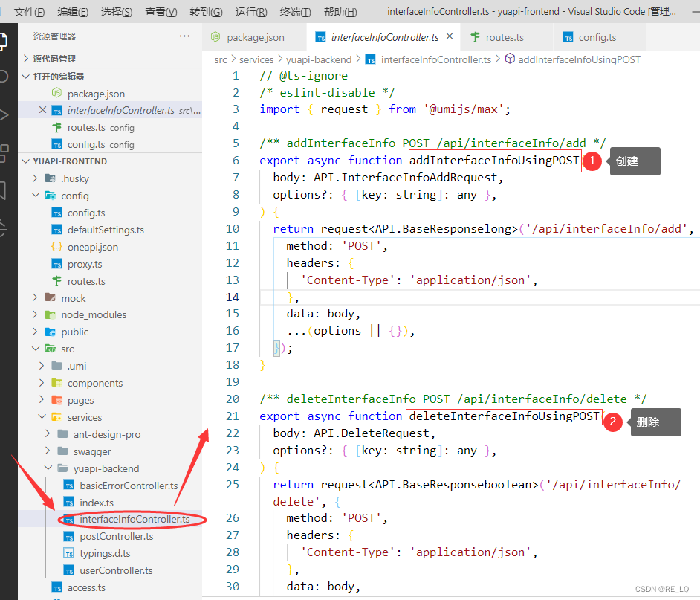
Task: Switch to the routes.ts editor tab
Action: [506, 37]
